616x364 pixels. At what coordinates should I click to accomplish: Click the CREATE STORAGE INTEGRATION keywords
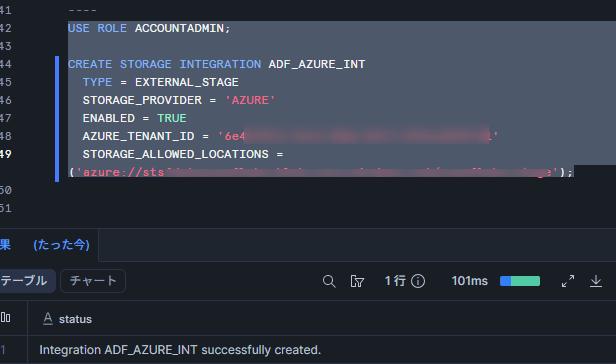click(164, 64)
